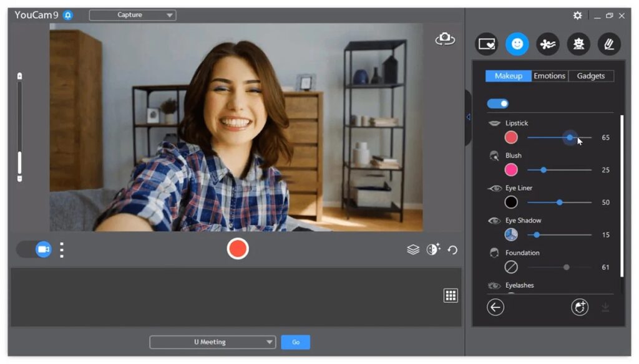Click the Foundation face icon
Image resolution: width=639 pixels, height=364 pixels.
(x=494, y=253)
